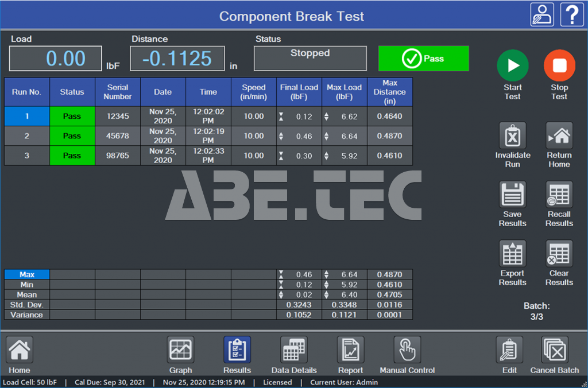The image size is (588, 388).
Task: Switch to the Graph view
Action: coord(181,350)
